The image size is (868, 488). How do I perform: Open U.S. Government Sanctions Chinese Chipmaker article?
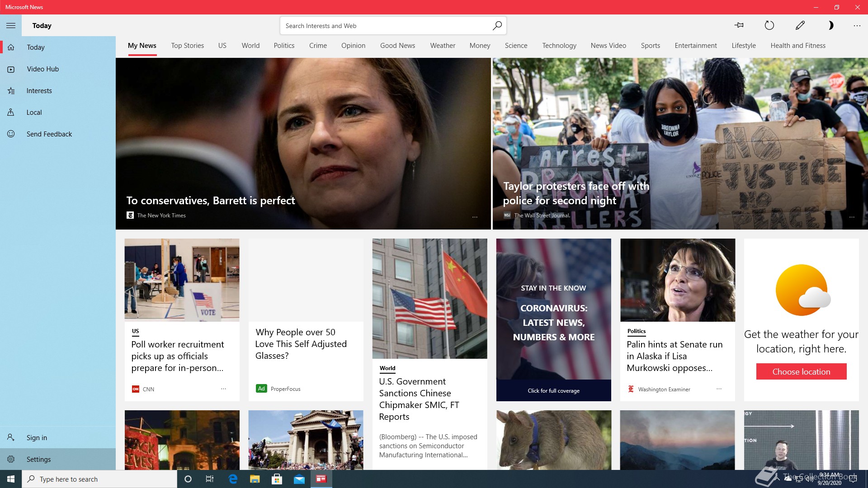tap(419, 399)
